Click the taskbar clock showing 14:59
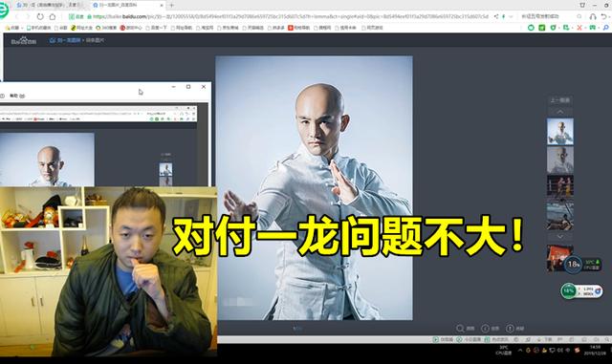Viewport: 612px width, 364px height. pos(595,350)
